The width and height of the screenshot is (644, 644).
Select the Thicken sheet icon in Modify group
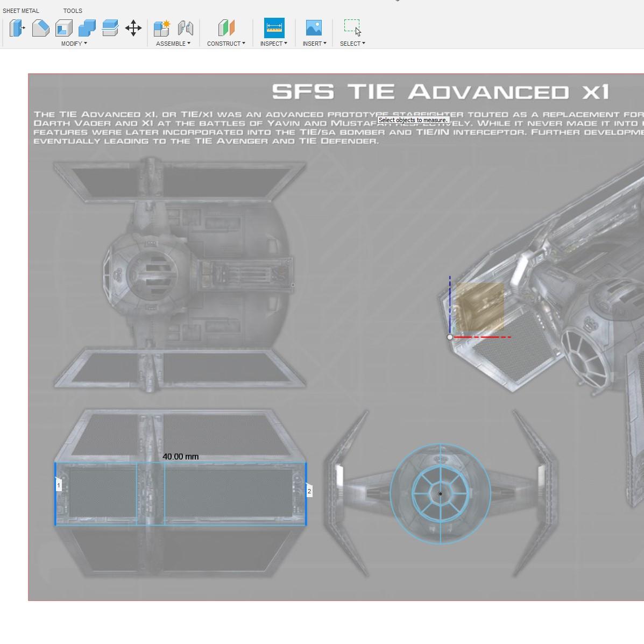[110, 28]
